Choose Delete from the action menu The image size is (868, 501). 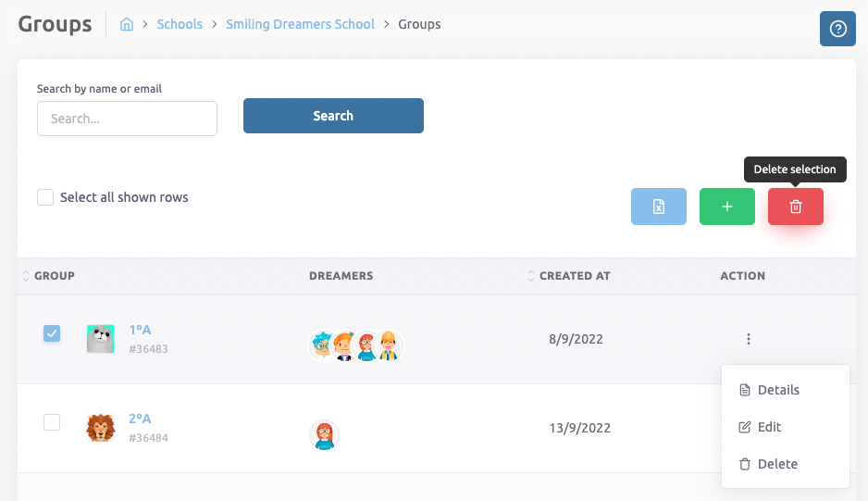[x=776, y=464]
